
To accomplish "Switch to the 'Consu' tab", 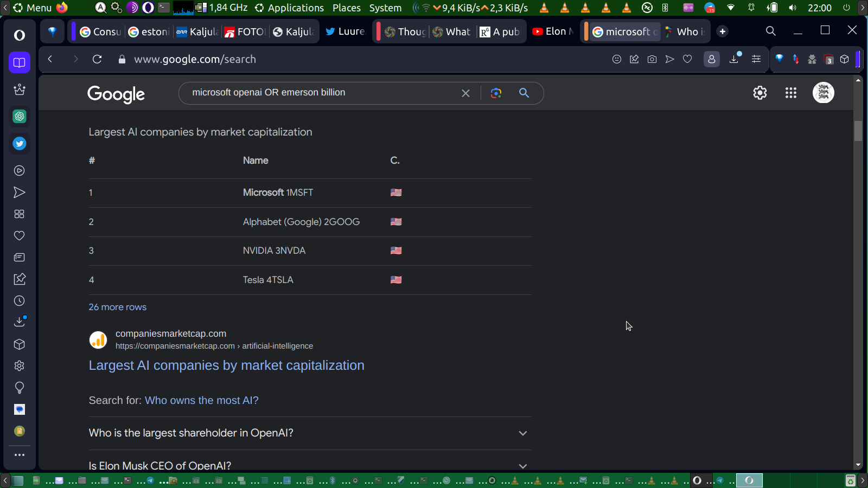I will coord(100,31).
